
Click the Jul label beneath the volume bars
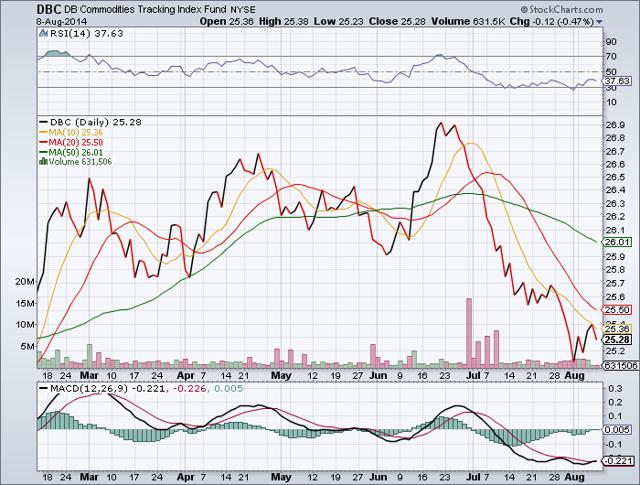[x=473, y=375]
